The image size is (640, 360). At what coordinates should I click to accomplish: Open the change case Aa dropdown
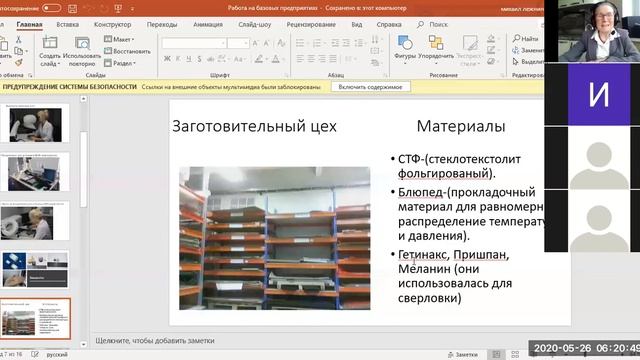(240, 59)
